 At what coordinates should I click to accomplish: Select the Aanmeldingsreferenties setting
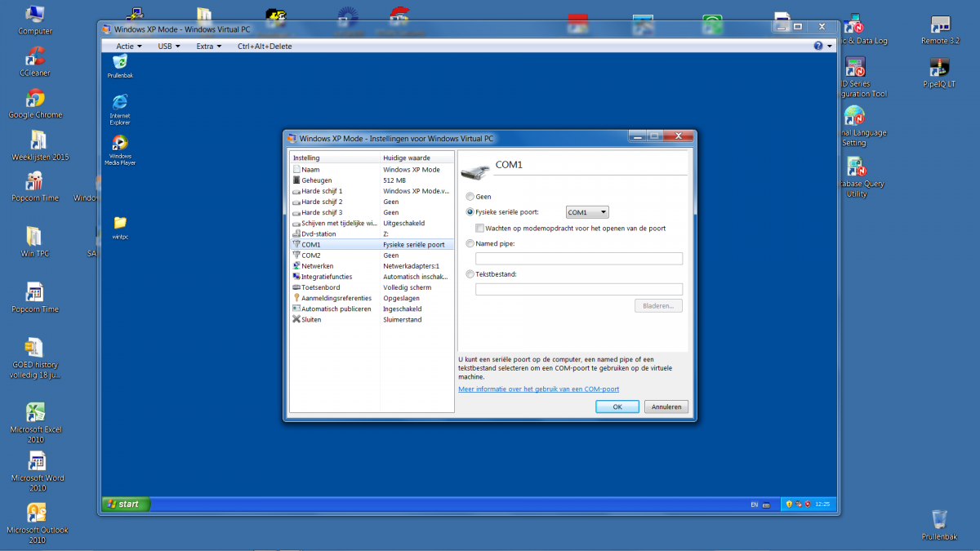click(x=372, y=298)
